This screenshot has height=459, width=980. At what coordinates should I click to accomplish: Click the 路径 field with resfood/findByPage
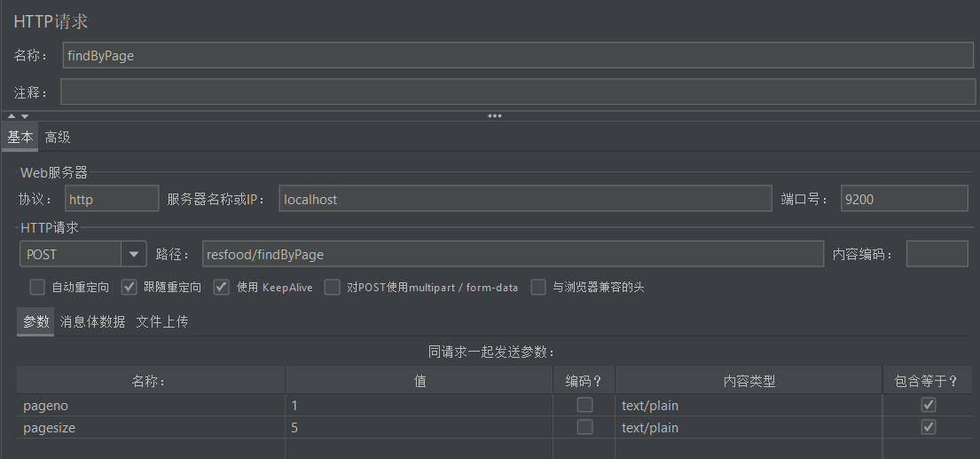[x=513, y=254]
